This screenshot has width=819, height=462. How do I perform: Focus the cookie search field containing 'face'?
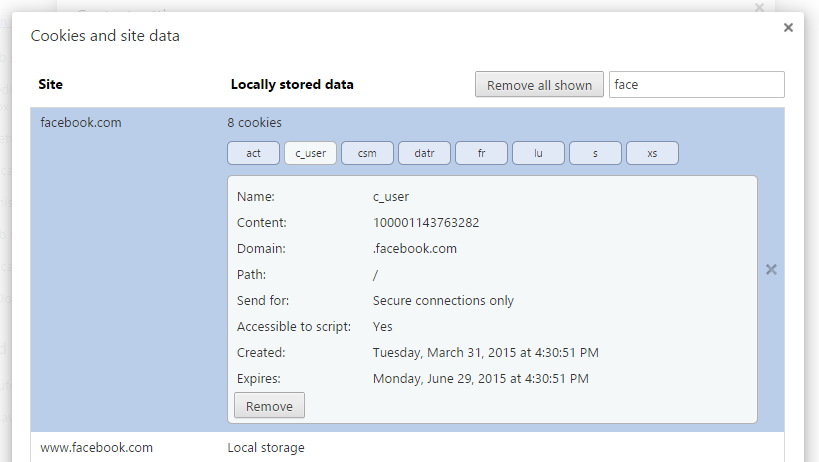pos(696,85)
